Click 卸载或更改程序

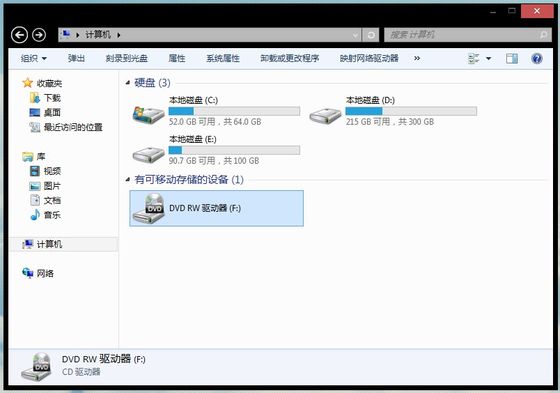[x=289, y=58]
